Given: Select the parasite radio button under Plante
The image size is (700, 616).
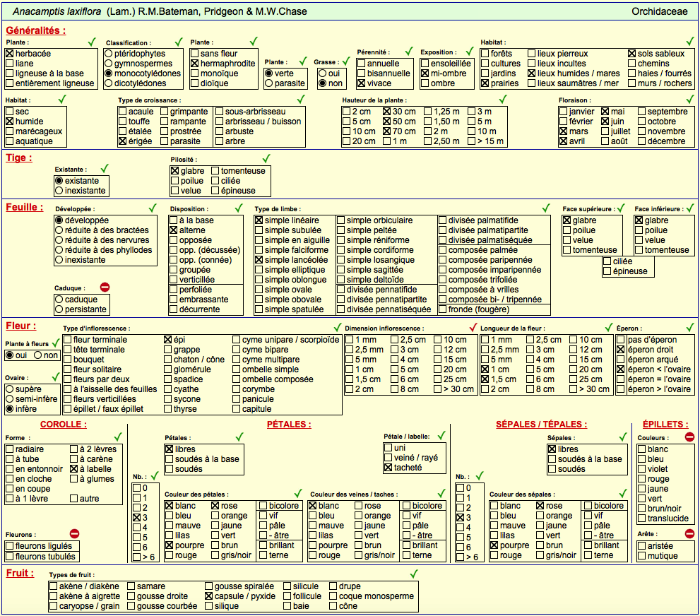Looking at the screenshot, I should pos(268,83).
